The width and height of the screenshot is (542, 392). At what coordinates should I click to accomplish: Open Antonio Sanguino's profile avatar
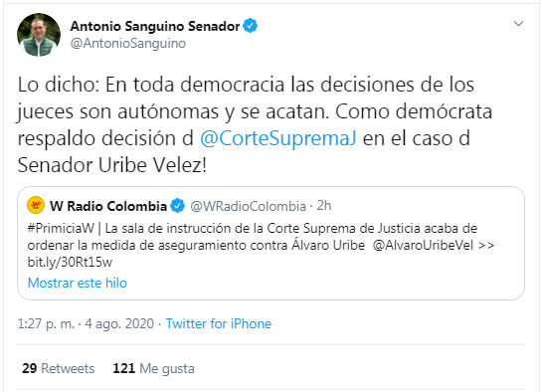[x=39, y=35]
